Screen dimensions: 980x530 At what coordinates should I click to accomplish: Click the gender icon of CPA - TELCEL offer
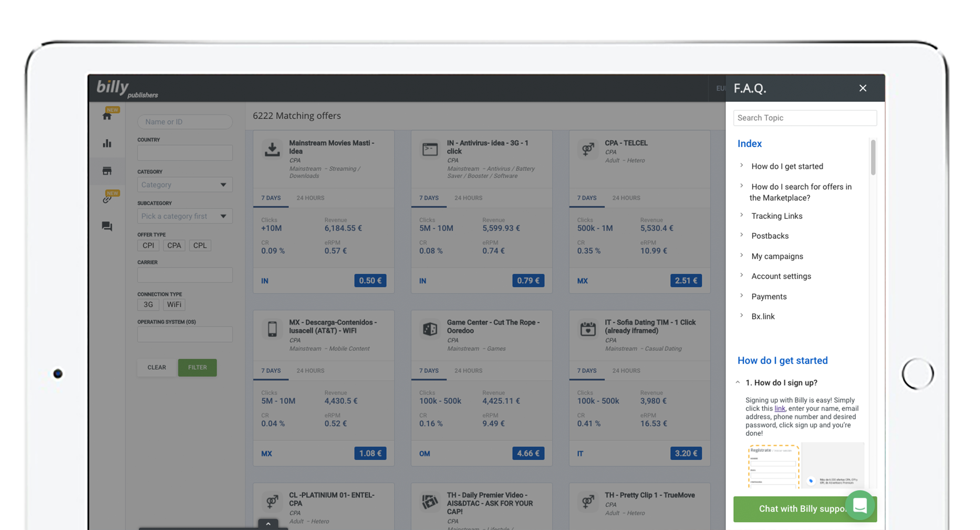click(588, 149)
